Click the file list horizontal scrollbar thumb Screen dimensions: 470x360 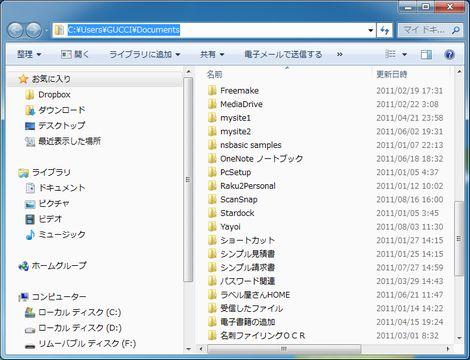[284, 349]
